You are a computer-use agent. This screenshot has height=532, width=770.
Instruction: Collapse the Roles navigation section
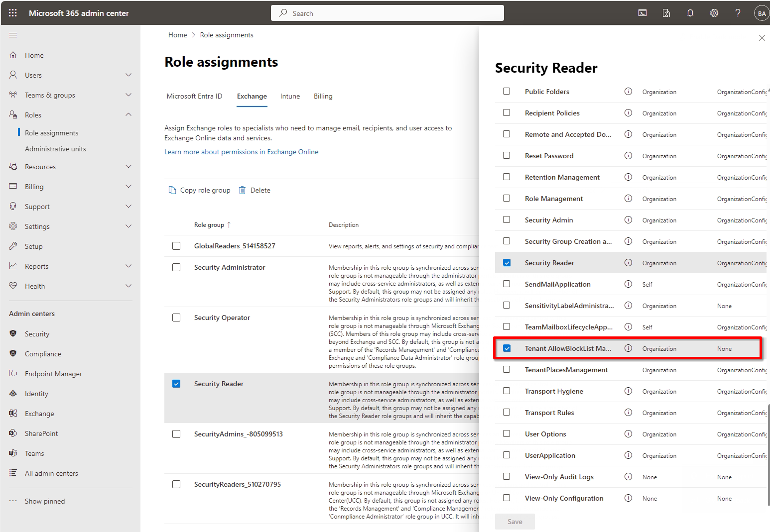(128, 115)
